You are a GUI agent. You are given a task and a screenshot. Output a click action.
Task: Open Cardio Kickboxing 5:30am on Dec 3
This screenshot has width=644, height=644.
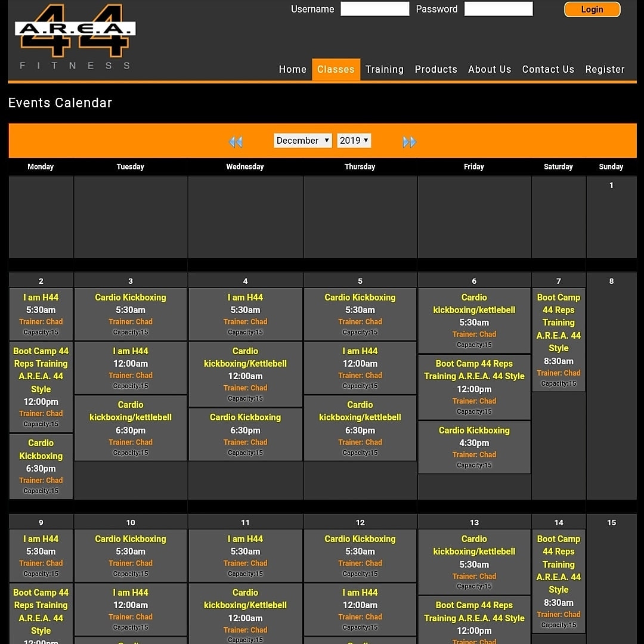coord(131,314)
